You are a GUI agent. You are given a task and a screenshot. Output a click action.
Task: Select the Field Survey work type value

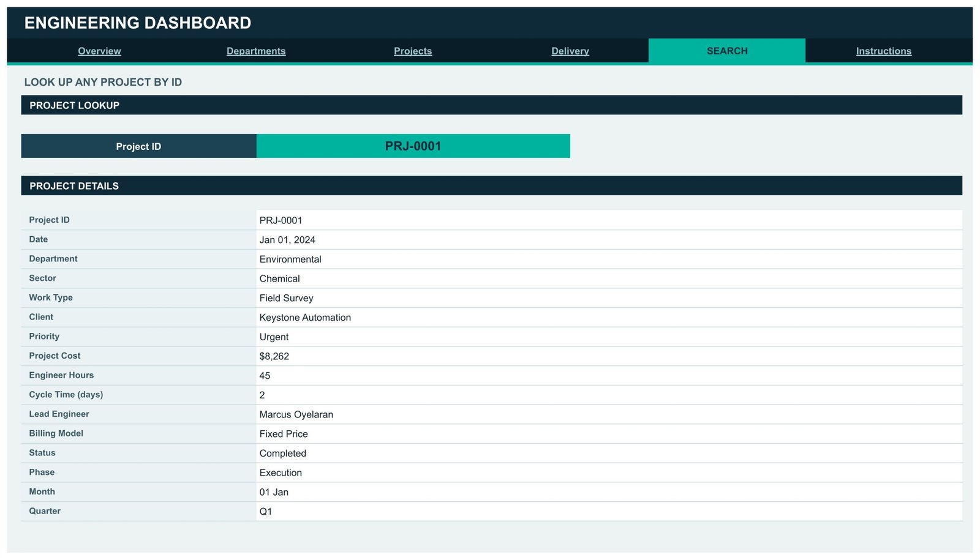tap(286, 298)
